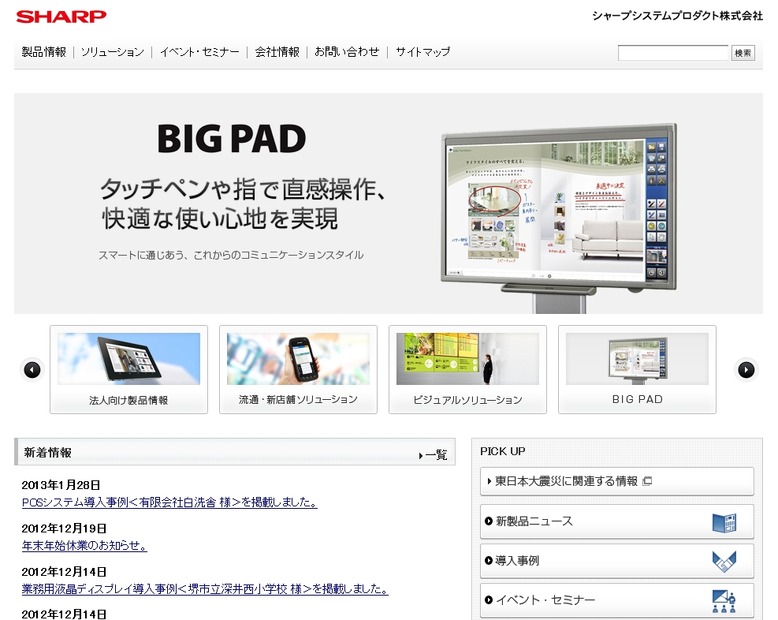Screen dimensions: 778x620
Task: Click the external-window icon beside 東日本大震災
Action: pyautogui.click(x=647, y=481)
